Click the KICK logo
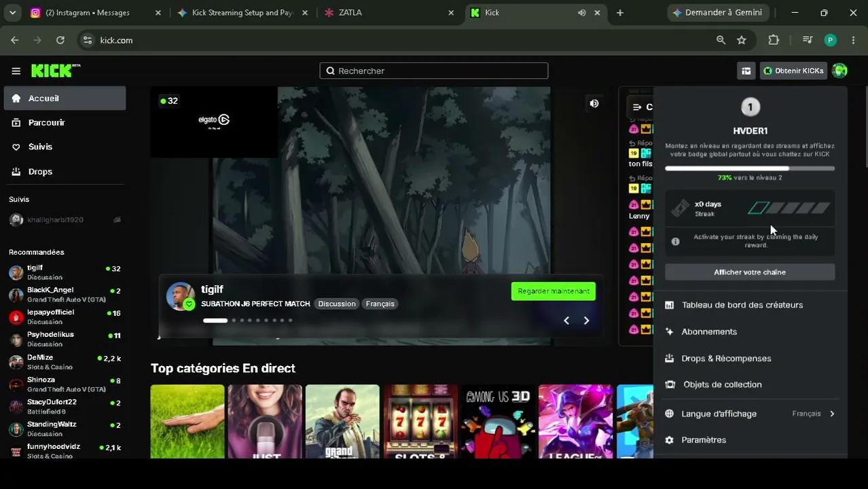The height and width of the screenshot is (489, 868). click(x=56, y=71)
